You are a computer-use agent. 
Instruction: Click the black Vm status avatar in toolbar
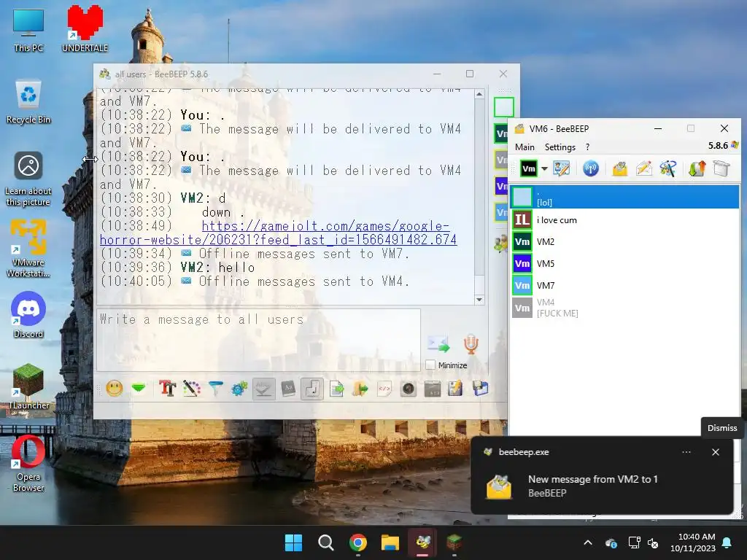pyautogui.click(x=529, y=168)
